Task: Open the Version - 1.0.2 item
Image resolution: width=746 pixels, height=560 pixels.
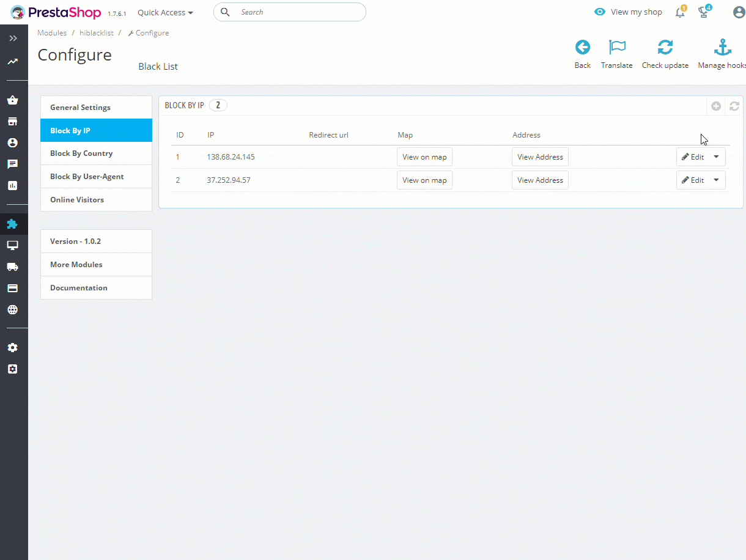Action: [x=96, y=241]
